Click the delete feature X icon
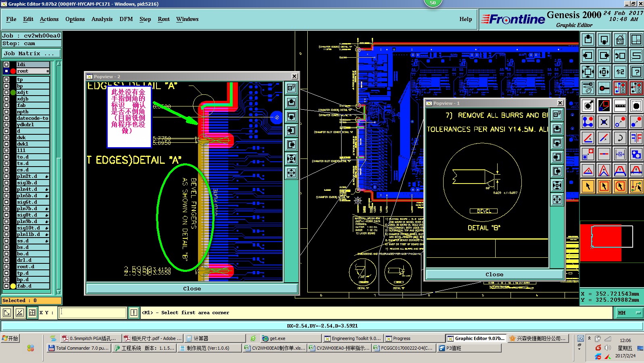The height and width of the screenshot is (363, 644). coord(604,122)
